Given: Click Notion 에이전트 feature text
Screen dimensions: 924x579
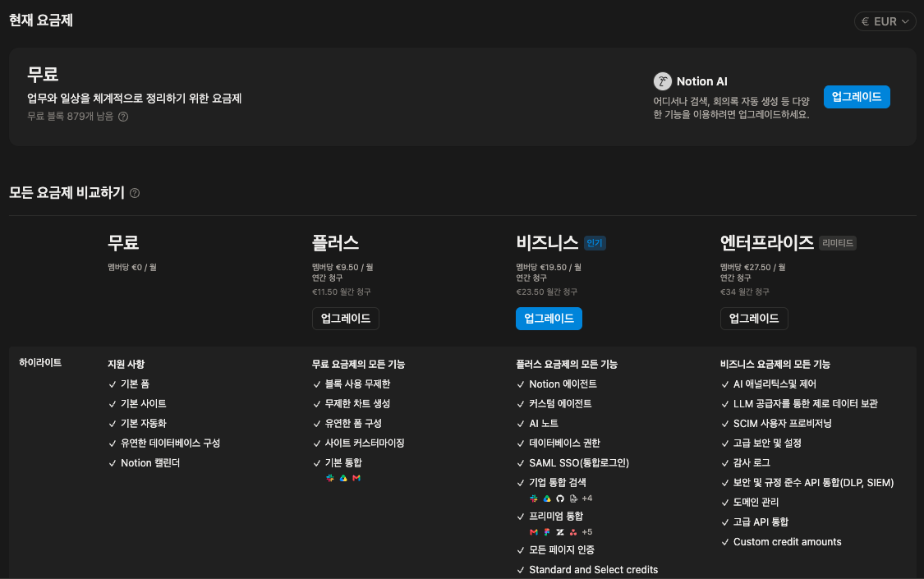Looking at the screenshot, I should pos(563,384).
